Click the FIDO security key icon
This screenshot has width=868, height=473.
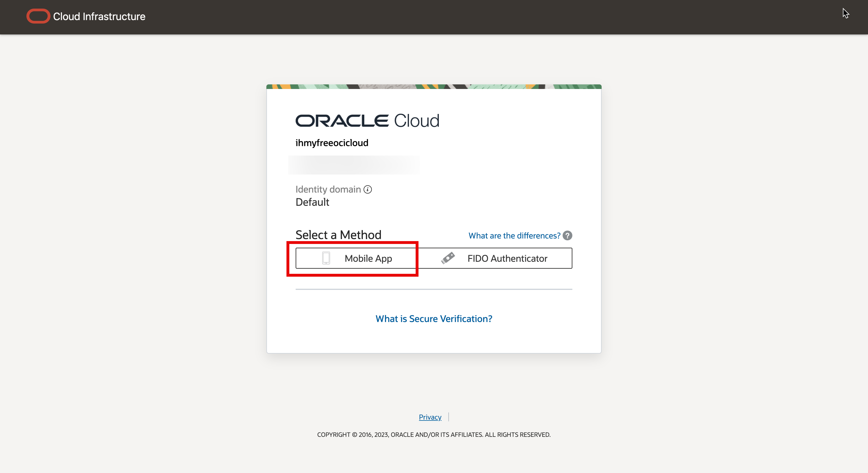tap(448, 258)
